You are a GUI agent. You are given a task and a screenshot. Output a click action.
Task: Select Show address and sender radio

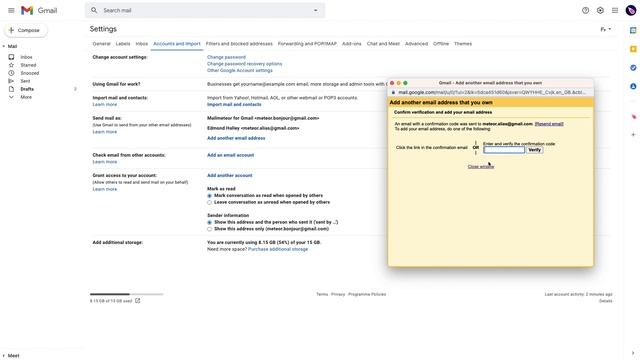coord(209,222)
